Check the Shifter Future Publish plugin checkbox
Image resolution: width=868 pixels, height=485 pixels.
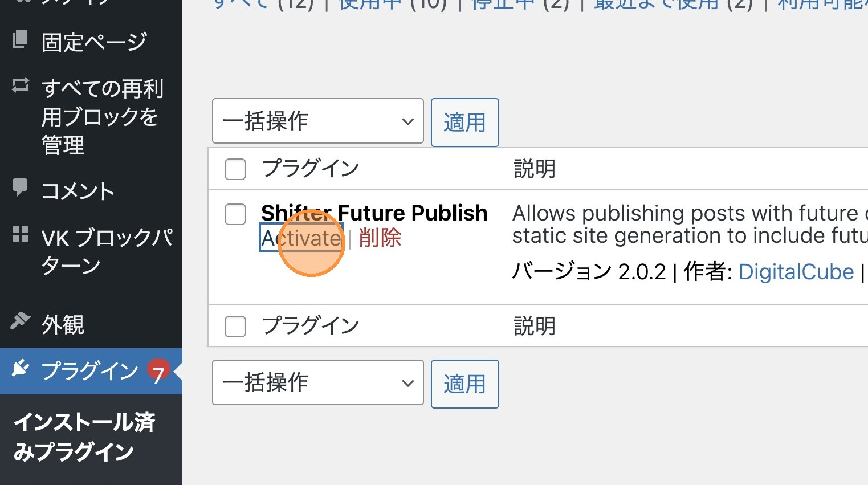click(x=235, y=214)
